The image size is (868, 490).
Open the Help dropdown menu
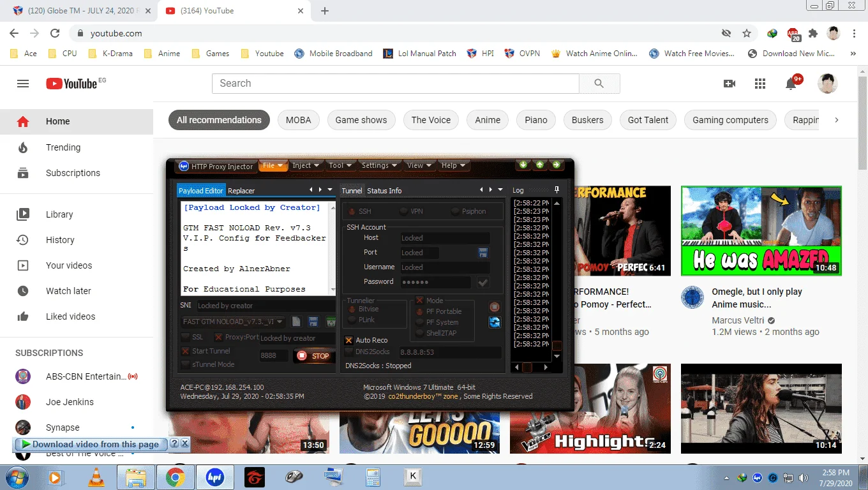point(454,166)
